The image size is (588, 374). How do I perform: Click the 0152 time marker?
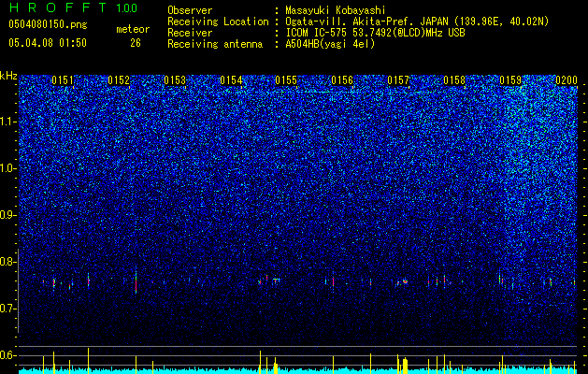point(119,80)
